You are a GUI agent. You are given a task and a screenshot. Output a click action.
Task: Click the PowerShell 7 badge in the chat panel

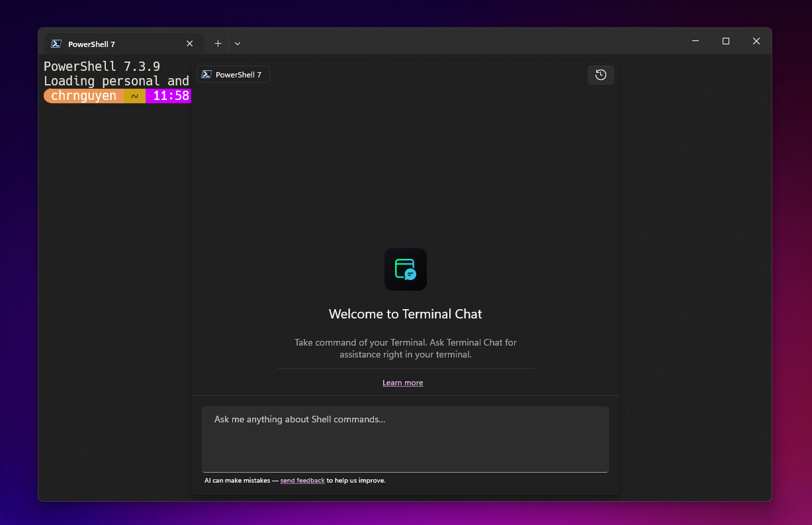coord(233,74)
